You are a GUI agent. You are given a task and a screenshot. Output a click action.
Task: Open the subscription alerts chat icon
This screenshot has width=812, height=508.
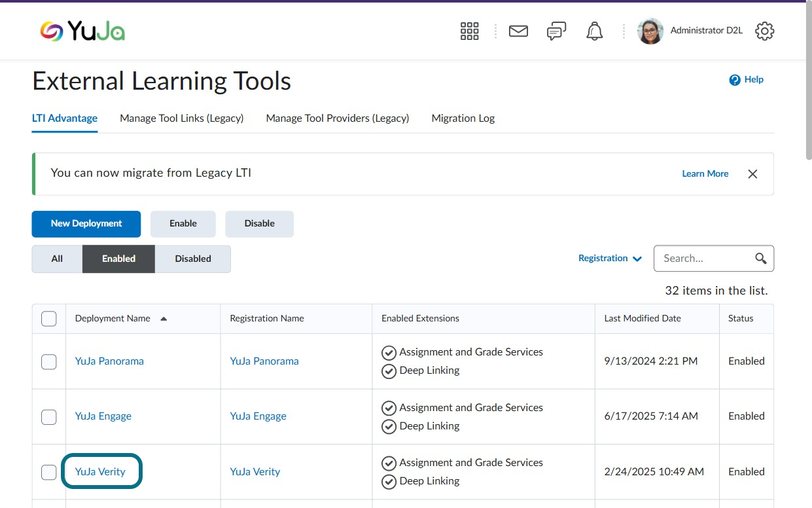point(556,31)
